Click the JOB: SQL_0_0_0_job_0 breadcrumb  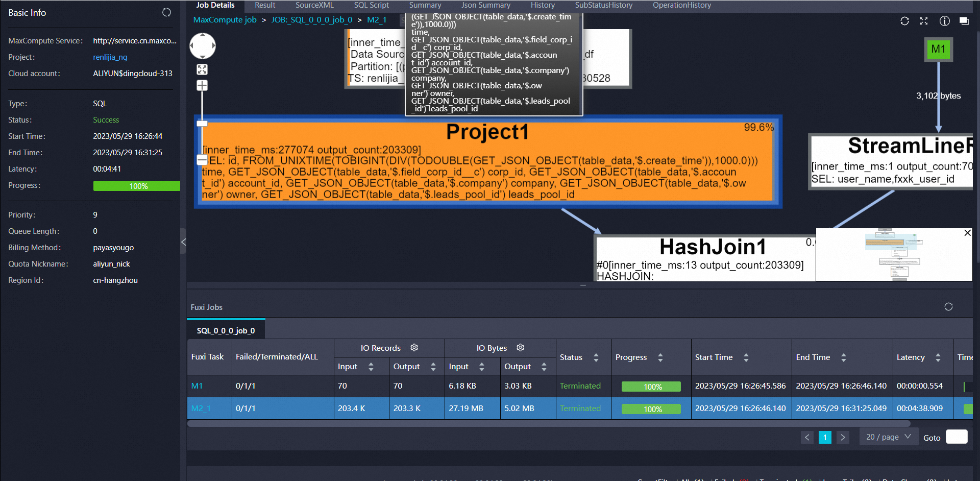click(312, 20)
